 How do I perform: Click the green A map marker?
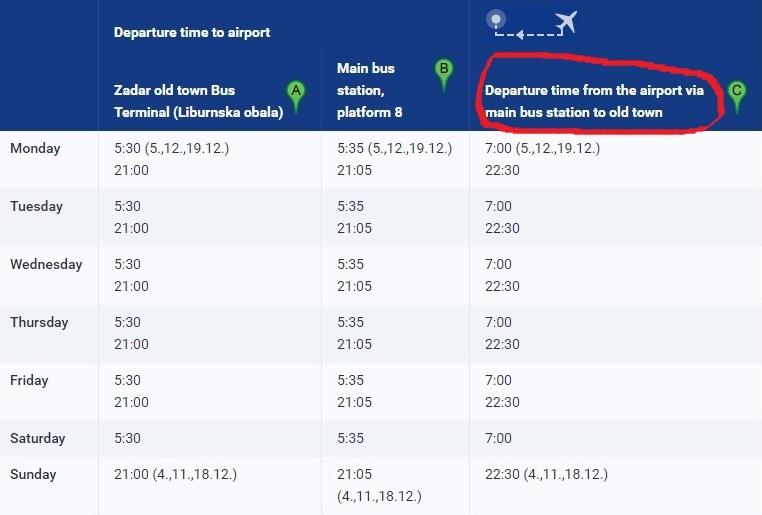295,92
